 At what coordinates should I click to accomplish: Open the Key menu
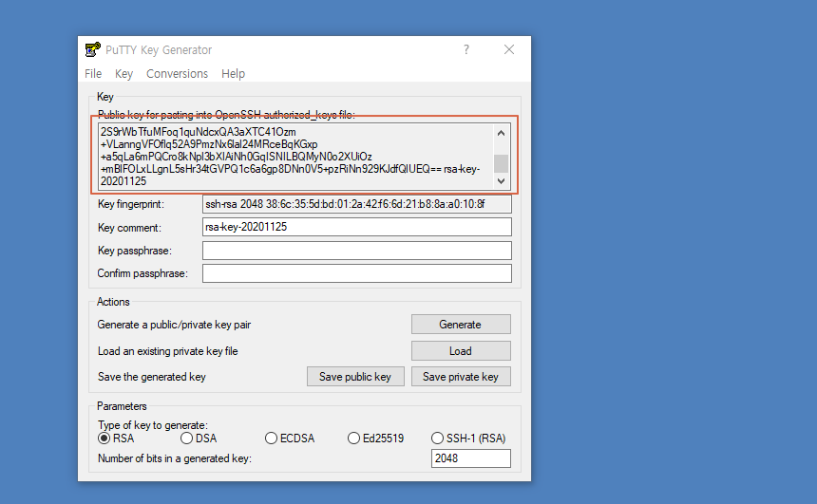coord(124,74)
